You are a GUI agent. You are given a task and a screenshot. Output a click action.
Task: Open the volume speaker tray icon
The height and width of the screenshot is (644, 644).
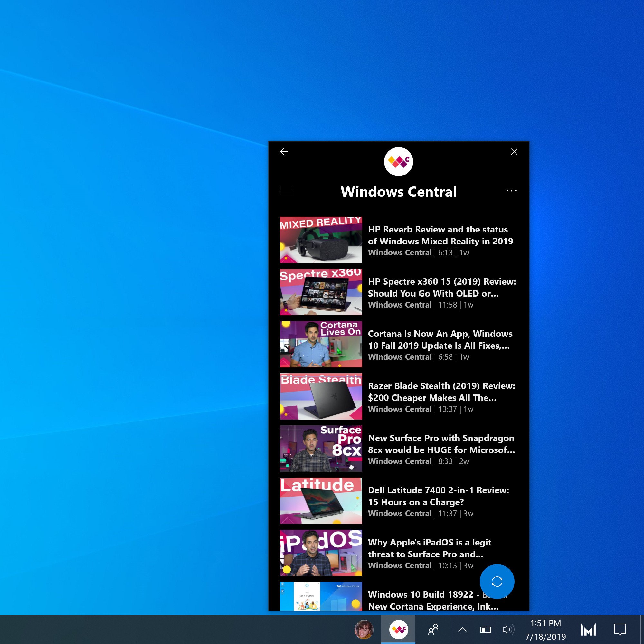pos(508,629)
